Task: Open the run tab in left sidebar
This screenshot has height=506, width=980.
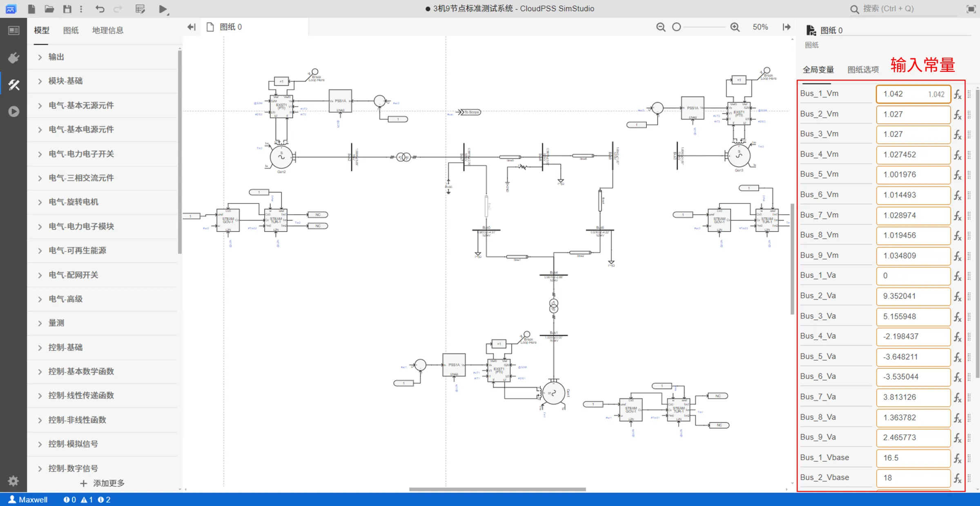Action: point(13,111)
